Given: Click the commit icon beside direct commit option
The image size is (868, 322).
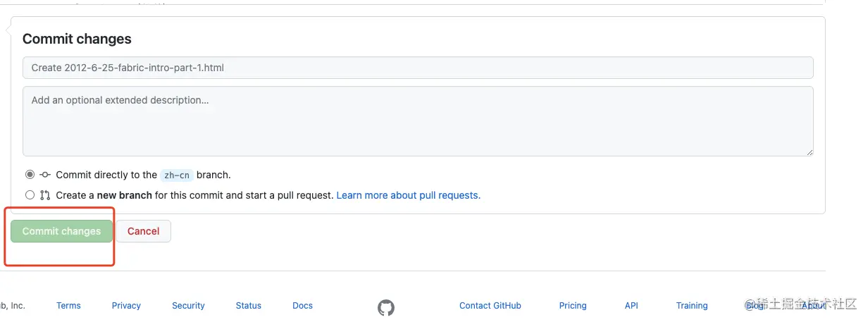Looking at the screenshot, I should [45, 175].
